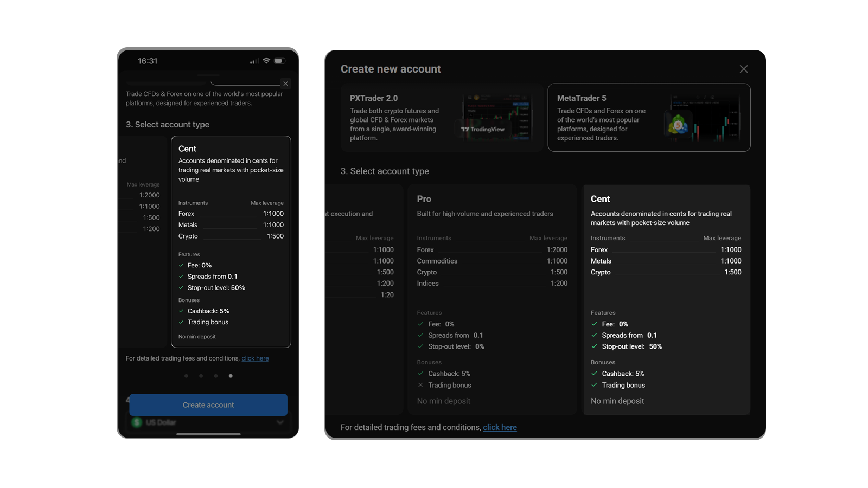
Task: Click Cashback check icon in desktop Cent card
Action: 594,374
